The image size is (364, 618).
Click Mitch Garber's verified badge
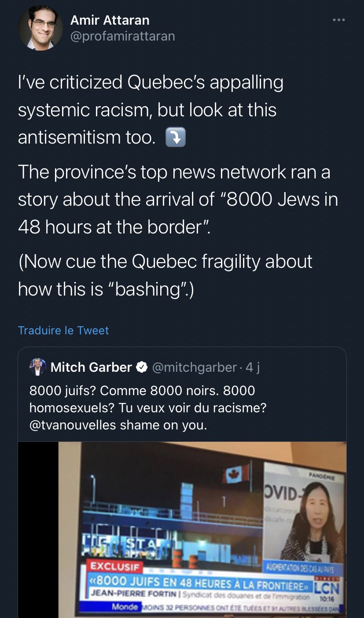pos(142,367)
